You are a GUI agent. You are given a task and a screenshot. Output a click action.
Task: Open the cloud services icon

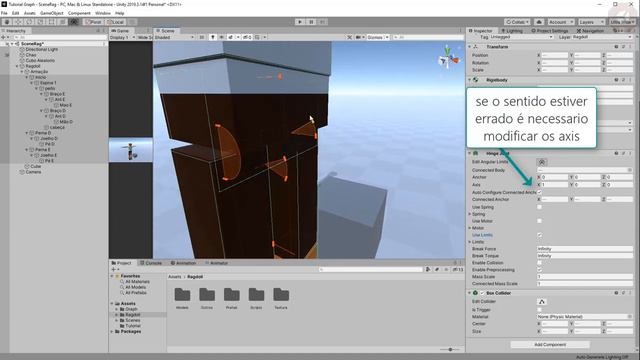[539, 22]
